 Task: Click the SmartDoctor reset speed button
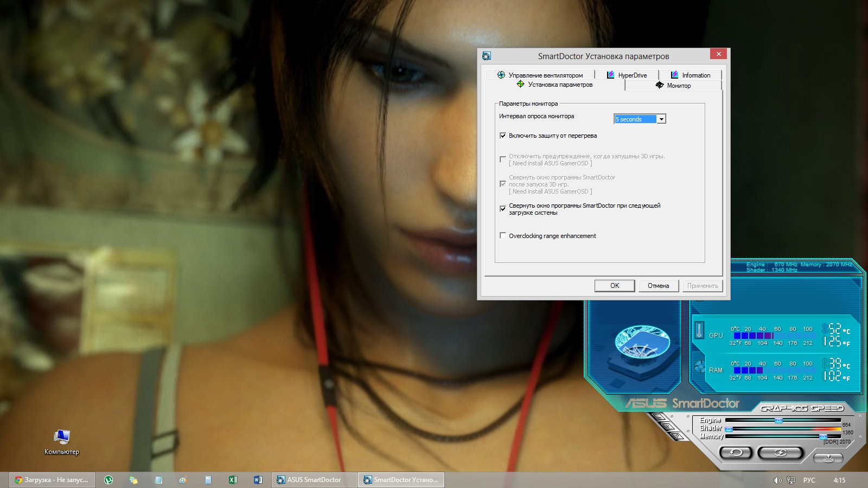[736, 452]
